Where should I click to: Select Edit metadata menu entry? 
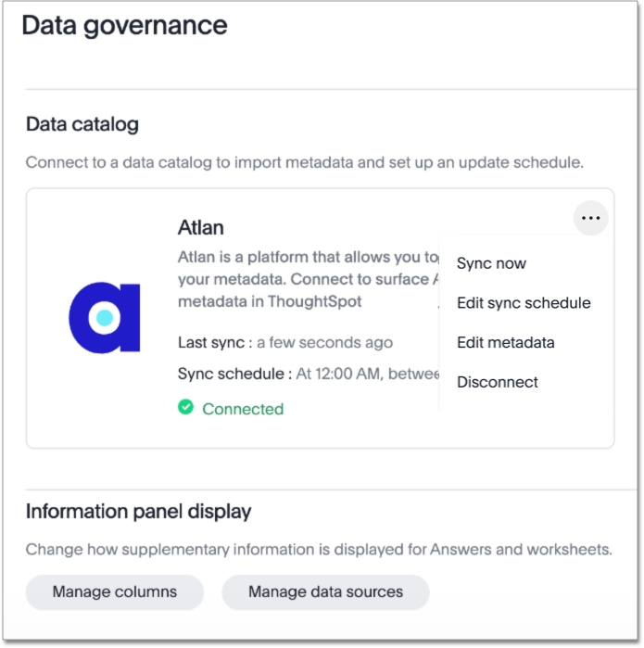tap(505, 342)
